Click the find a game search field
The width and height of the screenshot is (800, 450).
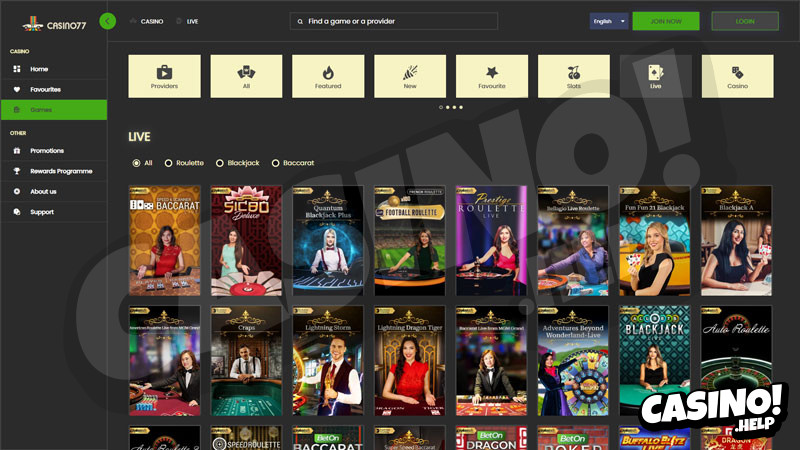click(x=394, y=21)
